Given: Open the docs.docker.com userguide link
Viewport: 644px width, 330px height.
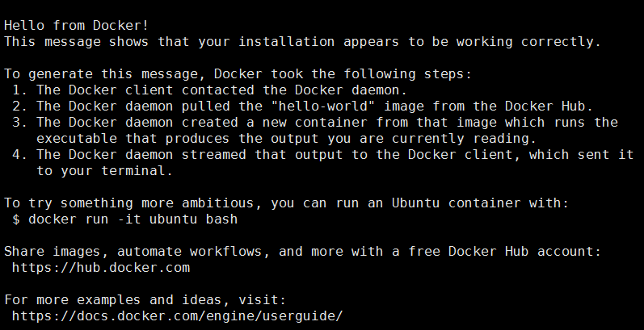Looking at the screenshot, I should (177, 315).
